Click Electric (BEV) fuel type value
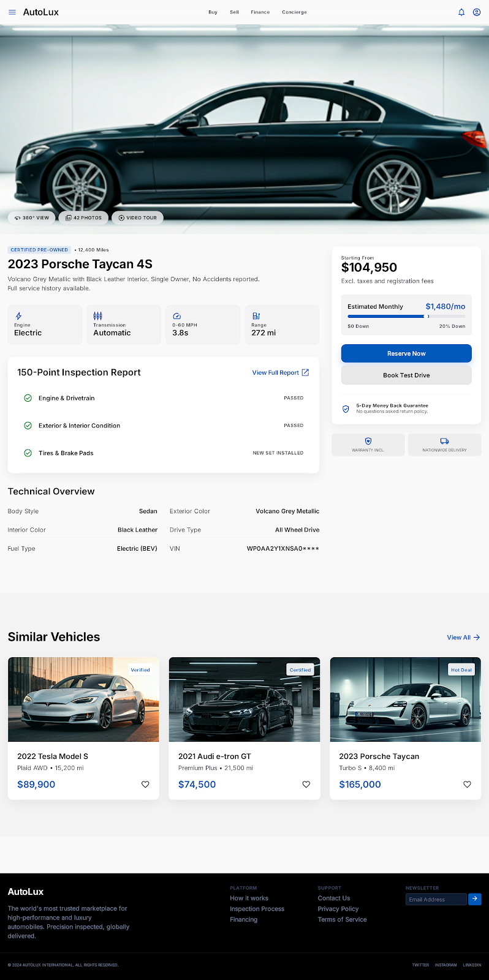Image resolution: width=489 pixels, height=980 pixels. click(137, 549)
